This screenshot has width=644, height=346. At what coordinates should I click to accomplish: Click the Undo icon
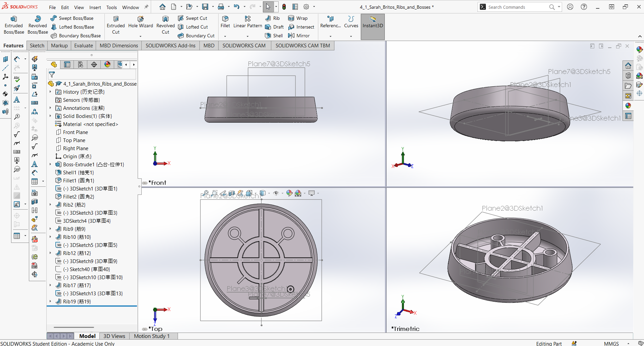coord(237,7)
